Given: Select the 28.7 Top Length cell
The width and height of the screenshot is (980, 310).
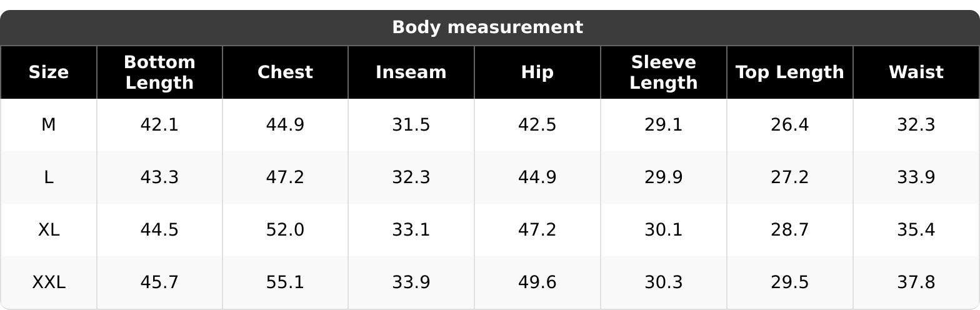Looking at the screenshot, I should 789,230.
